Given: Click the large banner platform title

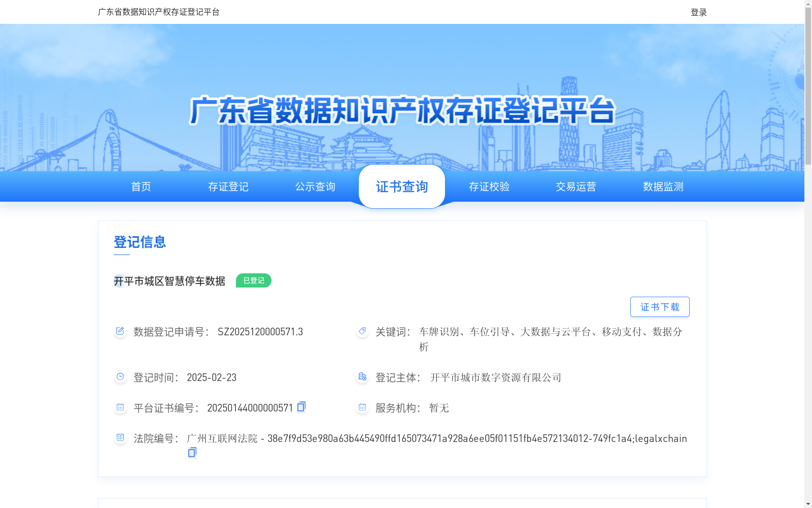Looking at the screenshot, I should click(x=402, y=110).
